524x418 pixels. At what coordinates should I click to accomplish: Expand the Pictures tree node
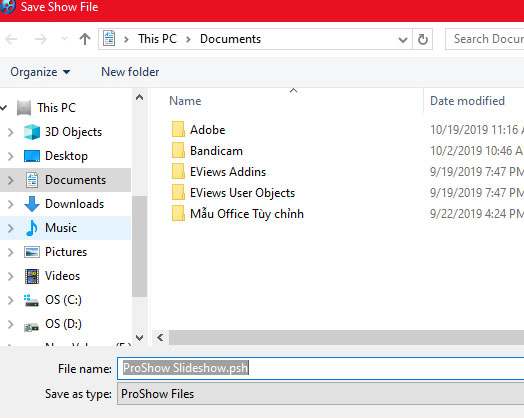coord(11,253)
